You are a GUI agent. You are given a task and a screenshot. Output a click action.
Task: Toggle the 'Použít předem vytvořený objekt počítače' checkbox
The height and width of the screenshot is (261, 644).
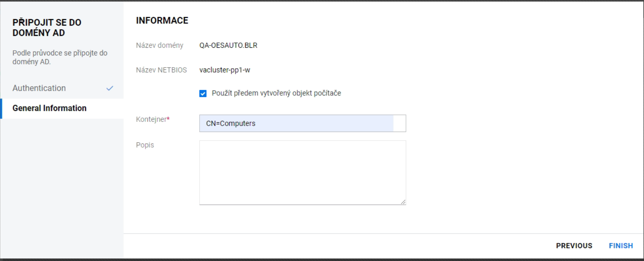point(203,94)
